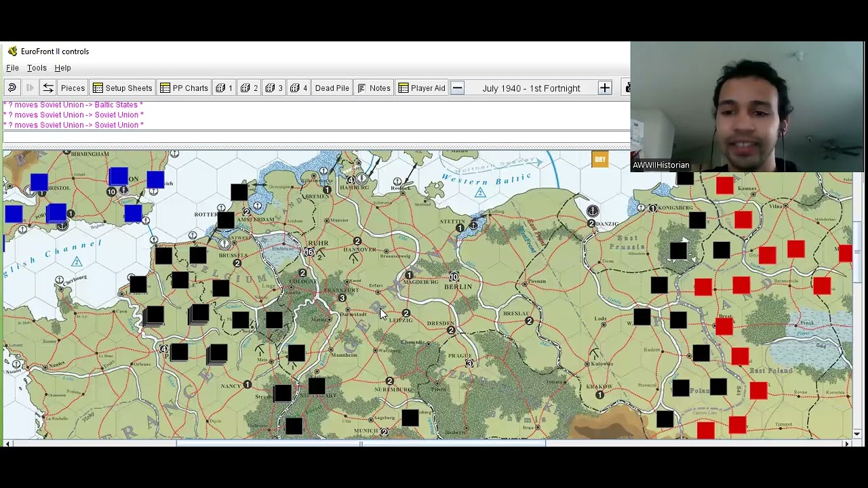Click the Breslau city label

pos(517,314)
